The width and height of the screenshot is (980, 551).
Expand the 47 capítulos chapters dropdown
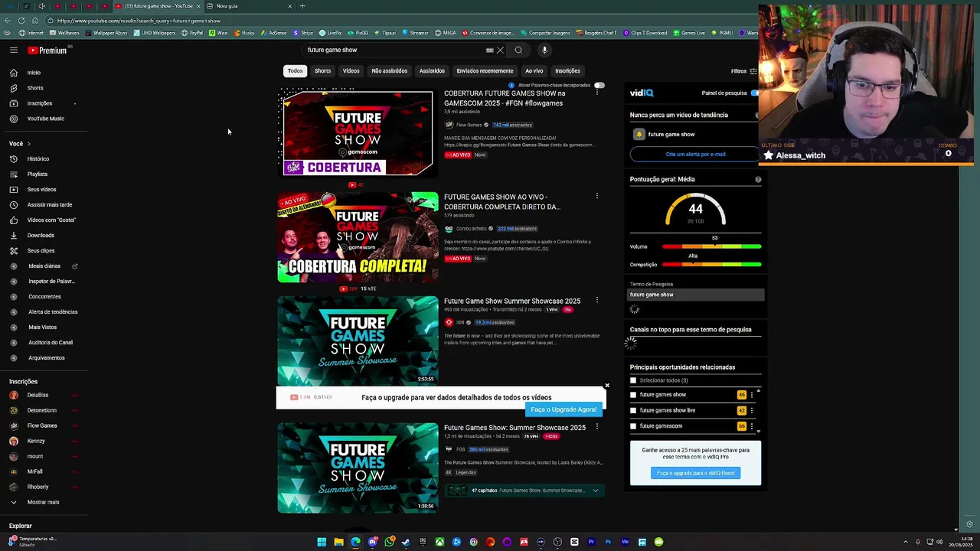click(x=595, y=491)
